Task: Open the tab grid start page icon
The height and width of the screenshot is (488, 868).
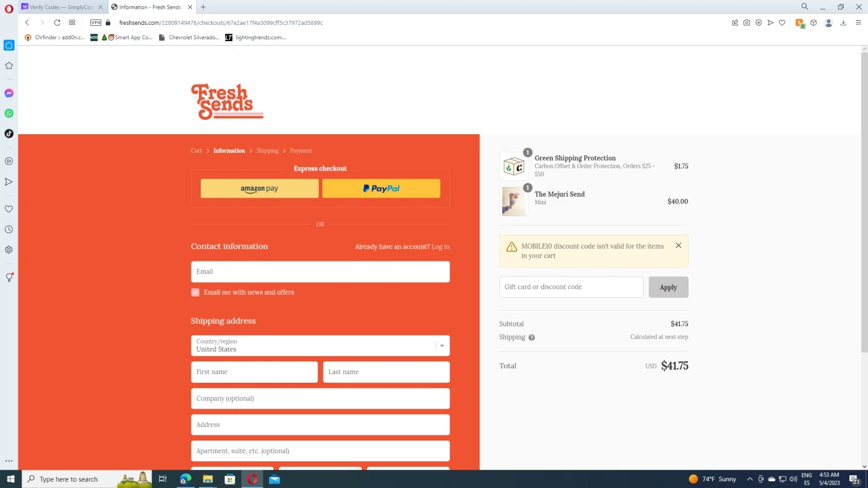Action: [72, 23]
